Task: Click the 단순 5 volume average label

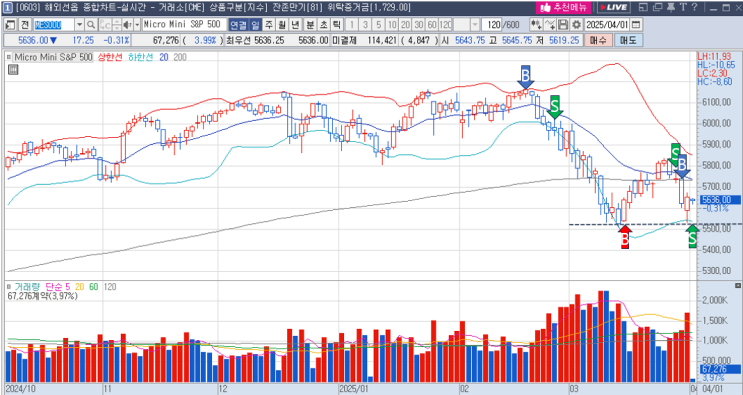Action: point(57,287)
